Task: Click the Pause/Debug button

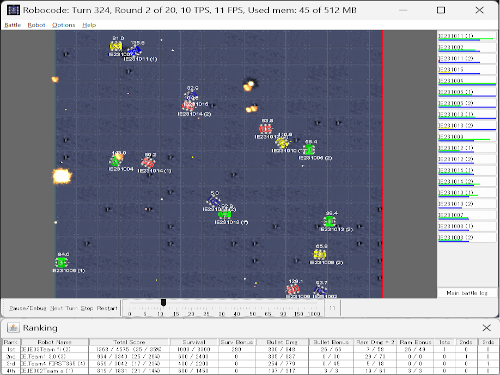Action: 28,308
